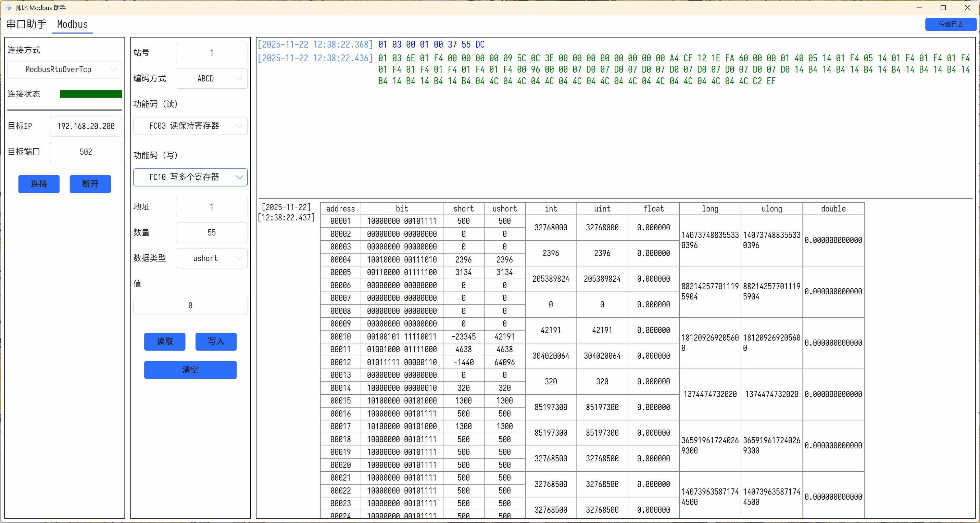Expand the ABCD encoding dropdown

212,79
